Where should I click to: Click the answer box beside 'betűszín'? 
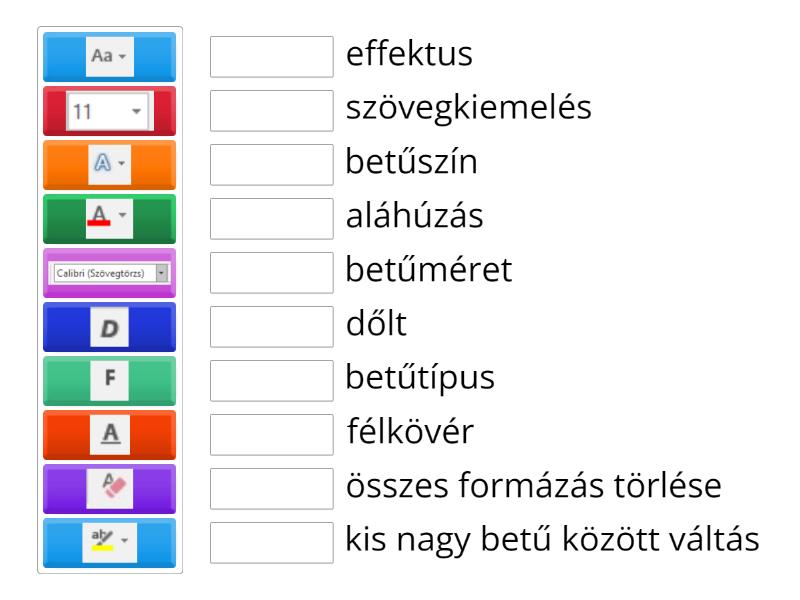(272, 165)
